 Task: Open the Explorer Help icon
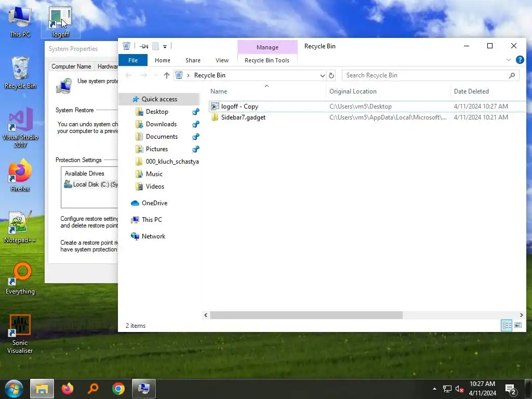tap(520, 60)
